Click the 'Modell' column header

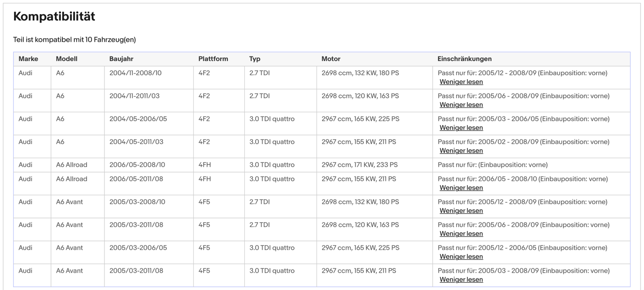(67, 59)
